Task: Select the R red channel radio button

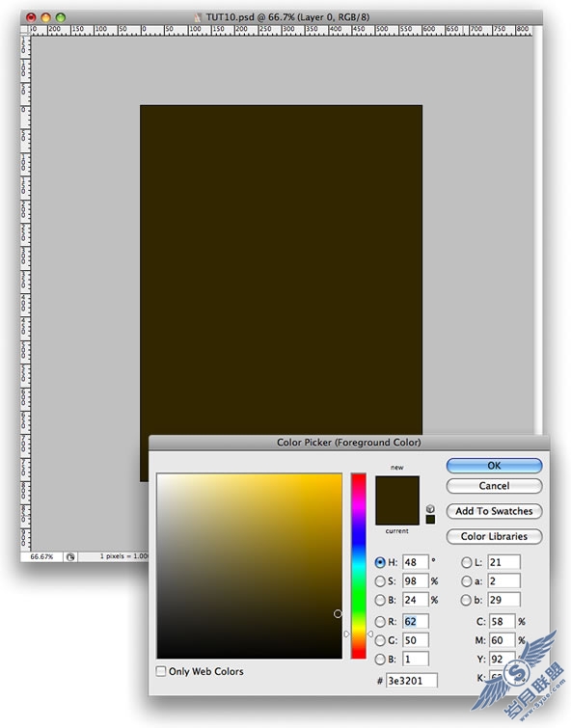Action: click(380, 621)
